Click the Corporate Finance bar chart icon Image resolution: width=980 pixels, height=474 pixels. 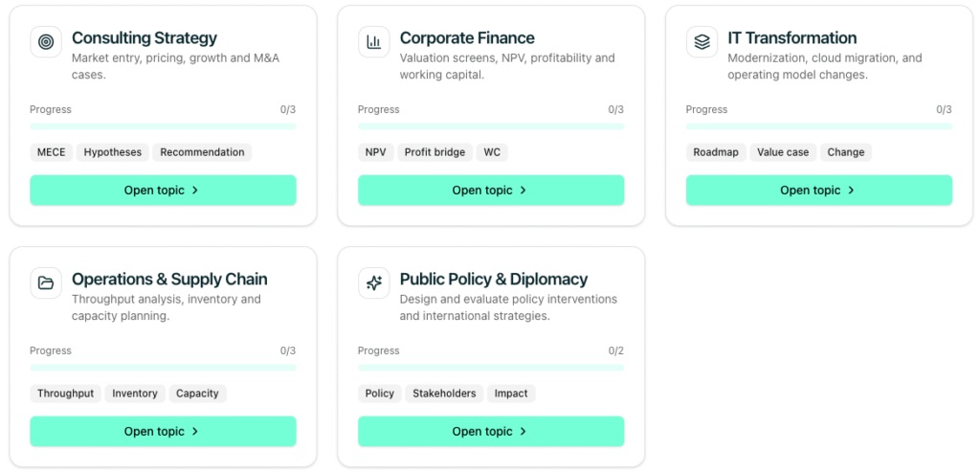[x=373, y=42]
